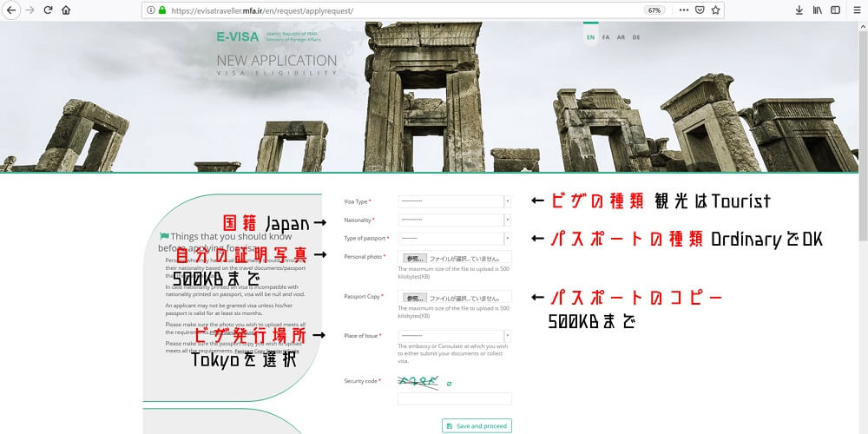Image resolution: width=868 pixels, height=434 pixels.
Task: Click the Personal photo browse button
Action: [x=415, y=259]
